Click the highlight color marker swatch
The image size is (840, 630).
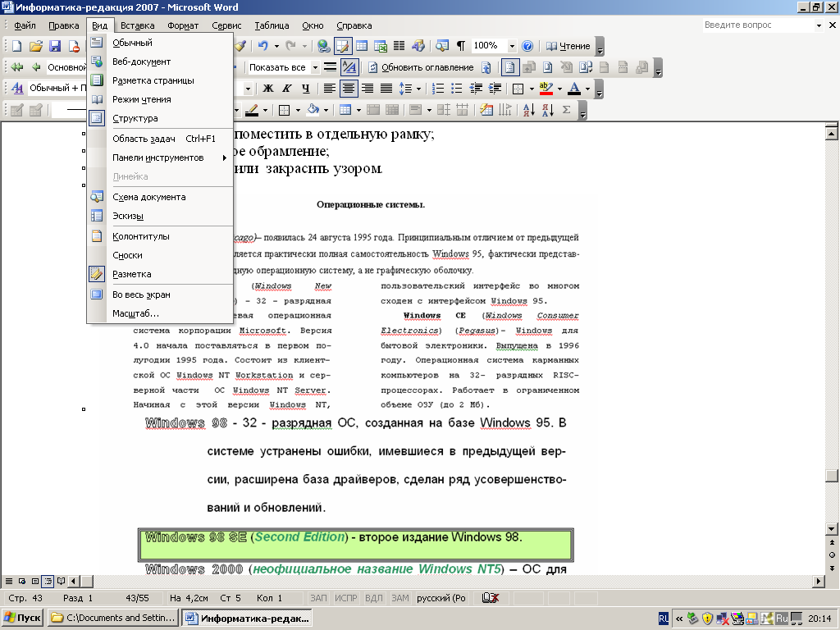click(546, 89)
